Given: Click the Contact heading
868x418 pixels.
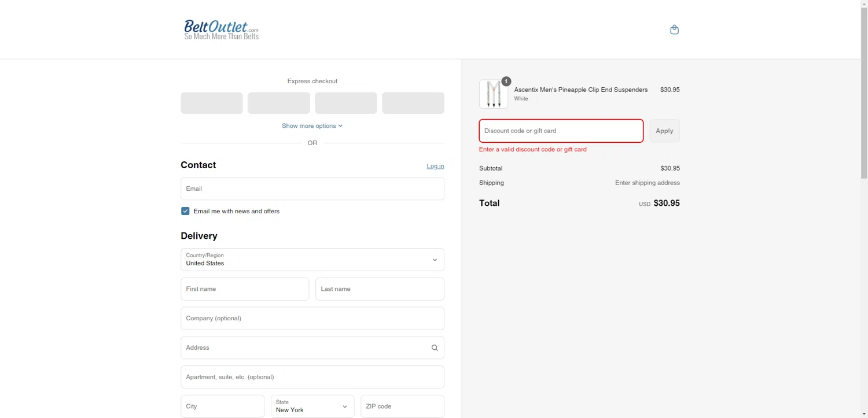Looking at the screenshot, I should point(198,165).
